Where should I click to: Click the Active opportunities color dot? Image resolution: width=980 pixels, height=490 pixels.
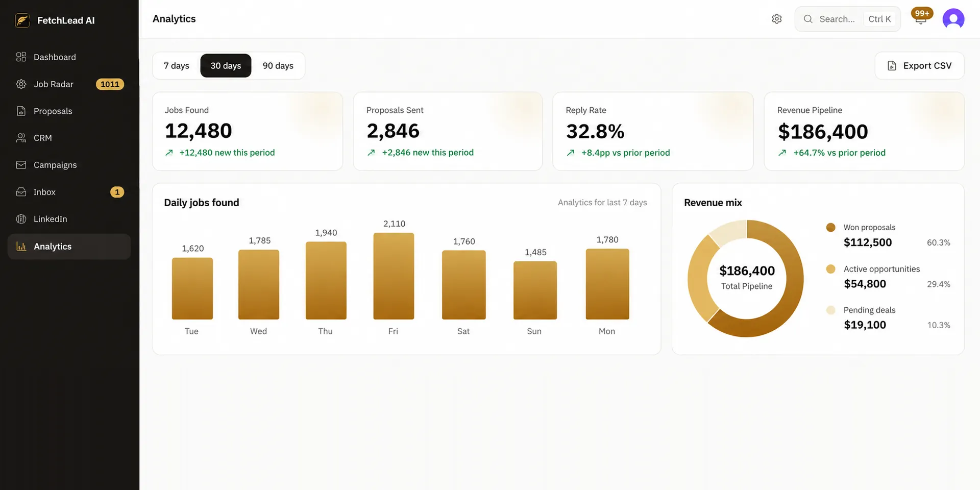tap(830, 269)
